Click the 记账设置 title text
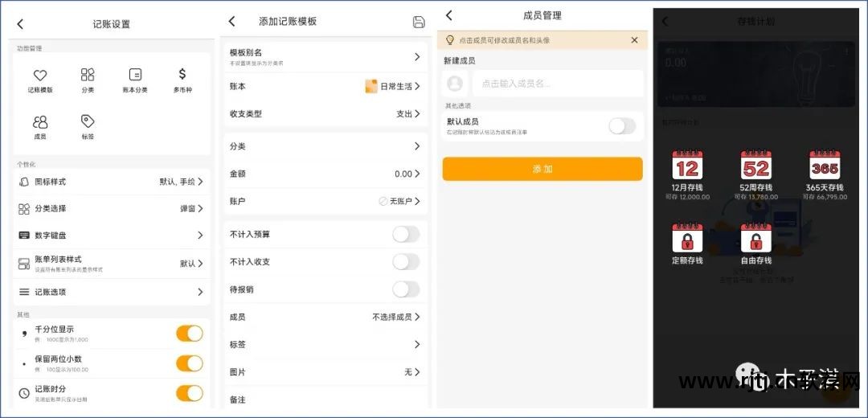The image size is (868, 418). 111,24
